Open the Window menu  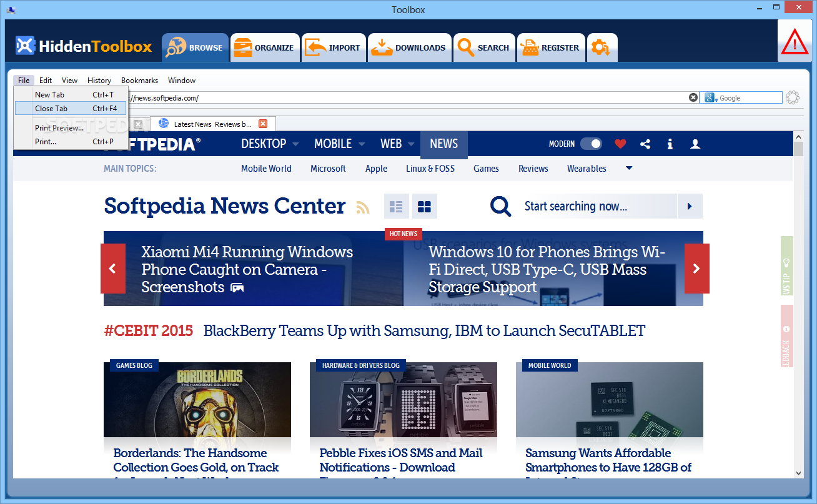point(182,81)
